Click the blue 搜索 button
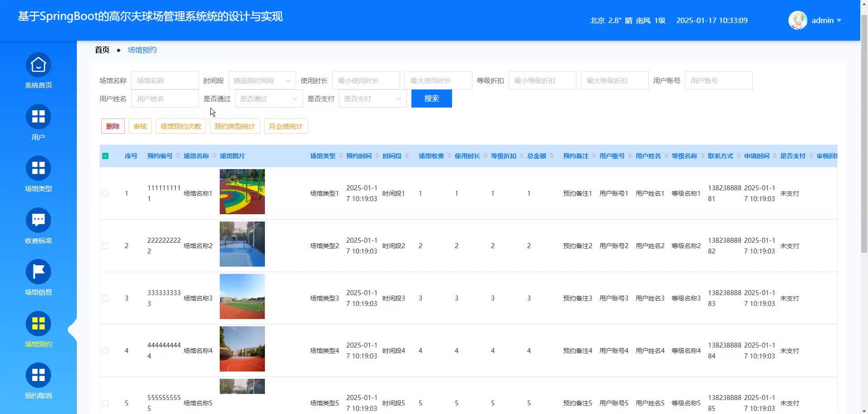Image resolution: width=868 pixels, height=414 pixels. (431, 99)
